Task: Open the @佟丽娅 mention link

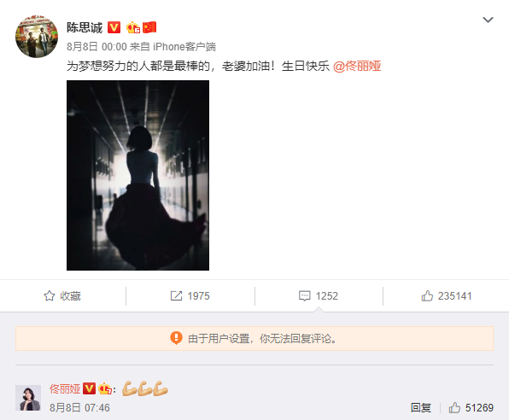Action: 357,67
